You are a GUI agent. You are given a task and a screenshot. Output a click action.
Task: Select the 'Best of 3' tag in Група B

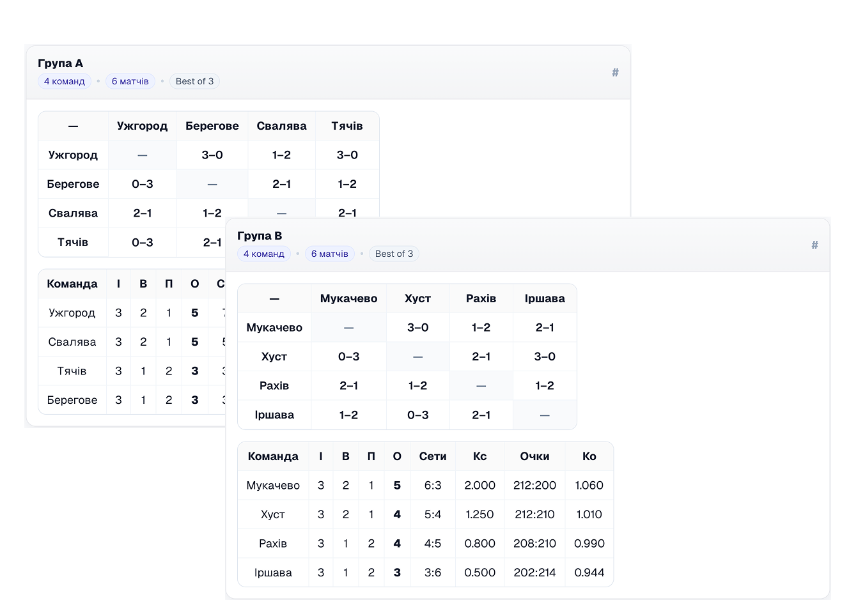[394, 254]
